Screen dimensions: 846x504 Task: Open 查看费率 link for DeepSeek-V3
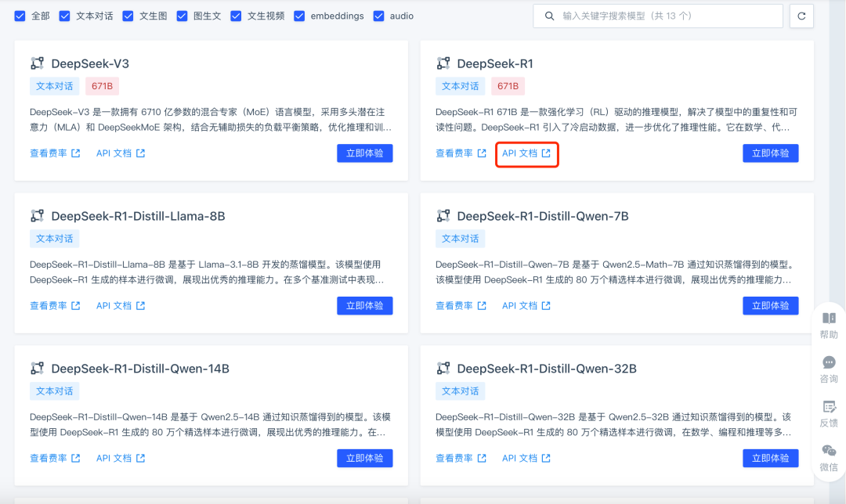coord(55,153)
